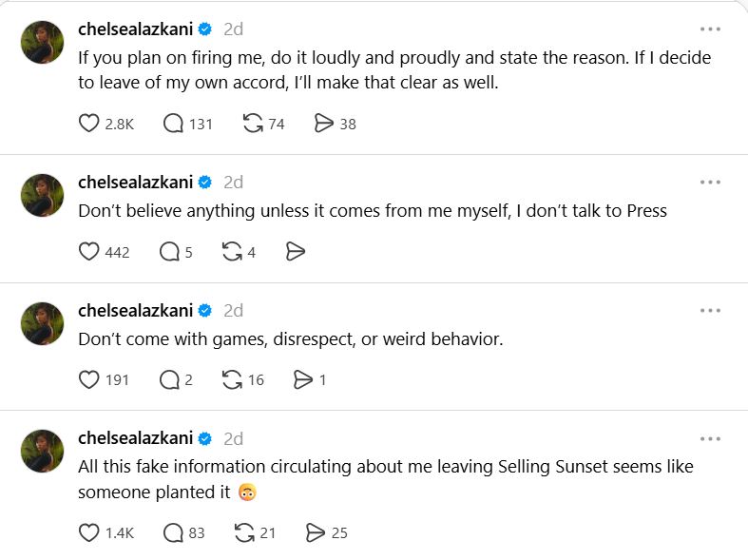Screen dimensions: 748x560
Task: Open more options for the firing post
Action: pyautogui.click(x=710, y=29)
